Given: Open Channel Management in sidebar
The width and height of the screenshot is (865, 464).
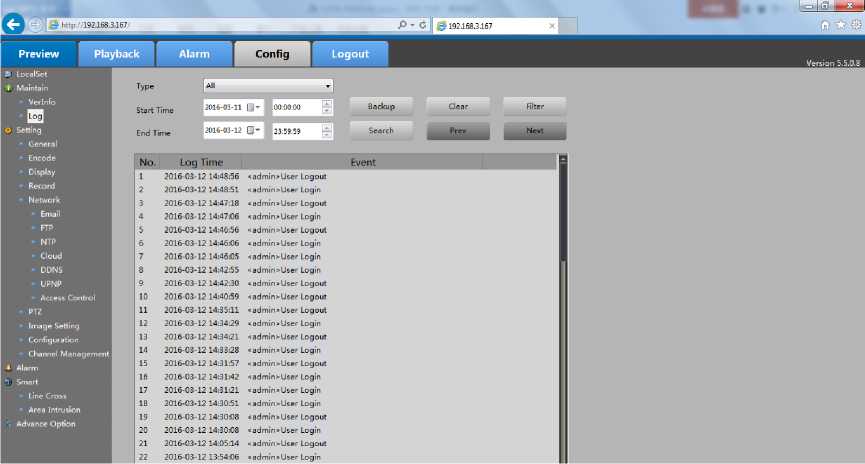Looking at the screenshot, I should 68,354.
